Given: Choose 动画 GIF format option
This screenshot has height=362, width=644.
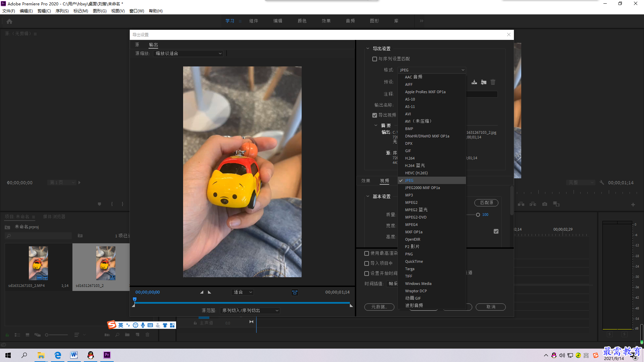Looking at the screenshot, I should click(x=432, y=298).
